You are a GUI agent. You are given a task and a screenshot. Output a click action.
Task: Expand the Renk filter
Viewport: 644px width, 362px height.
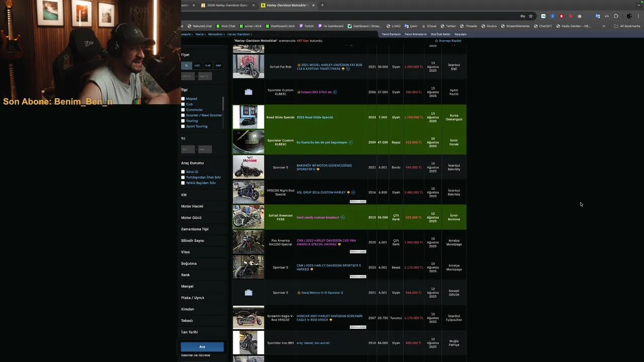click(x=186, y=275)
